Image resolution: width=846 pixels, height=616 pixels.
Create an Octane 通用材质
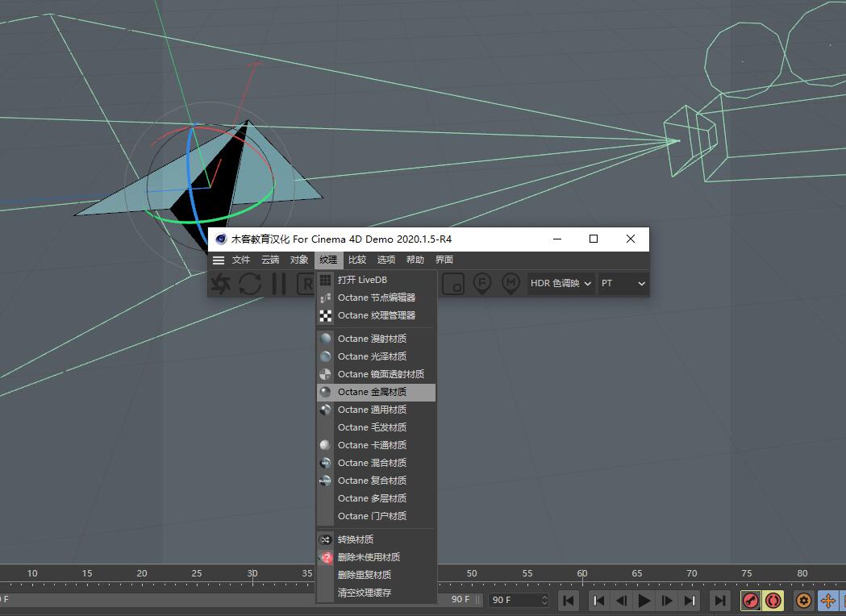point(377,410)
